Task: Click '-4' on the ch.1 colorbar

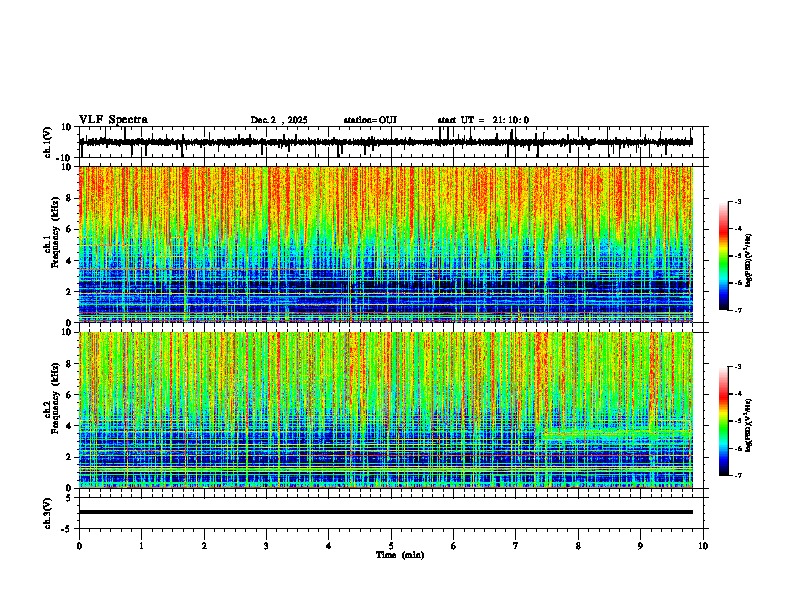Action: (737, 229)
